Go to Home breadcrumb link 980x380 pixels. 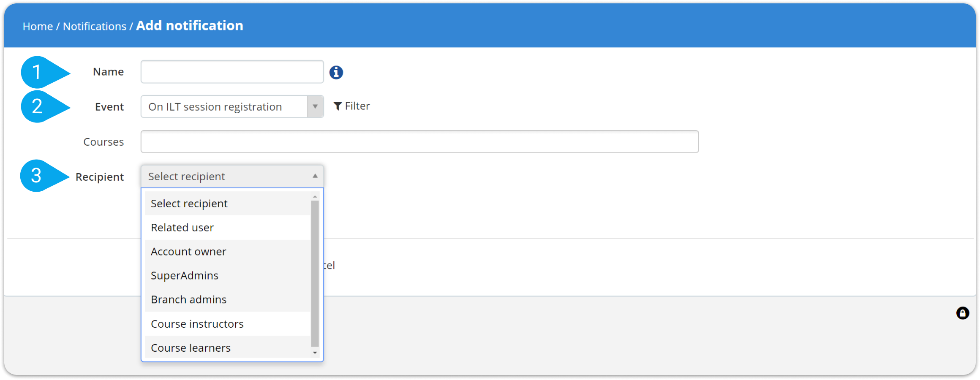pyautogui.click(x=38, y=26)
